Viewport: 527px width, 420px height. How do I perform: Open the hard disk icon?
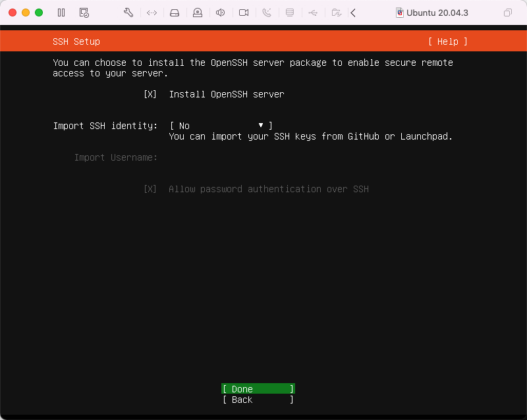[x=175, y=13]
